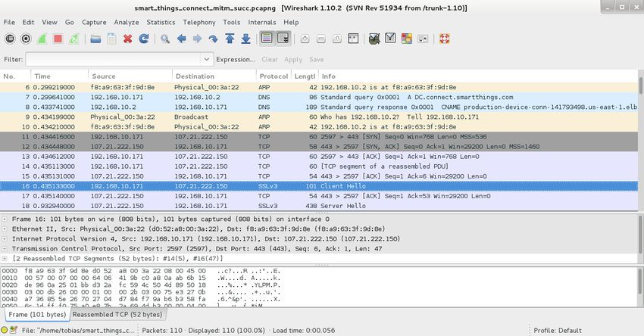Open a capture file
644x336 pixels.
[95, 39]
